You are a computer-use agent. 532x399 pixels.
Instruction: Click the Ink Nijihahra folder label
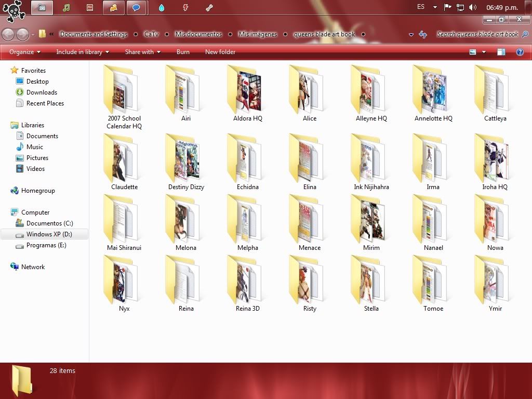pyautogui.click(x=371, y=187)
